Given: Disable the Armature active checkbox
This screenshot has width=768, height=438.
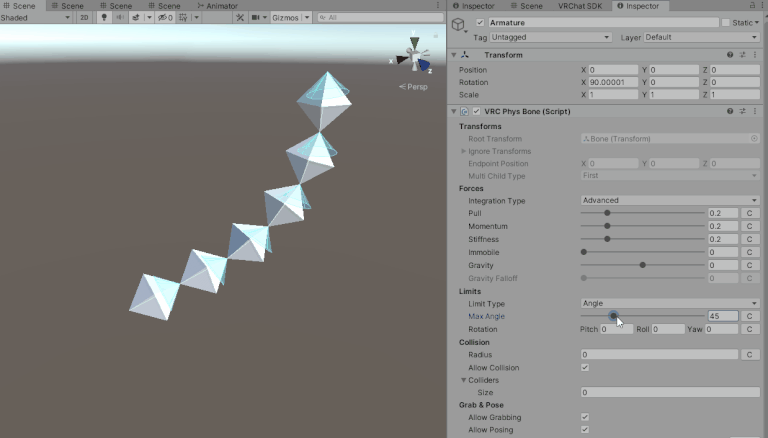Looking at the screenshot, I should coord(480,22).
